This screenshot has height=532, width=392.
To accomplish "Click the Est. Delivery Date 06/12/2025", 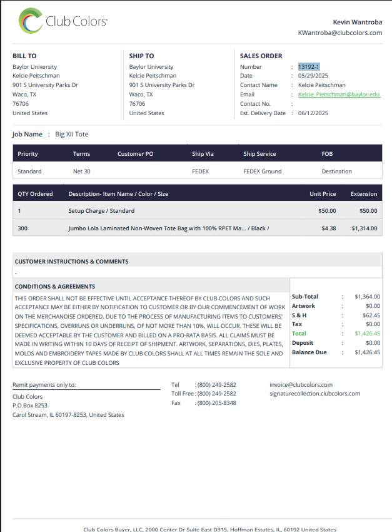I will [x=313, y=113].
